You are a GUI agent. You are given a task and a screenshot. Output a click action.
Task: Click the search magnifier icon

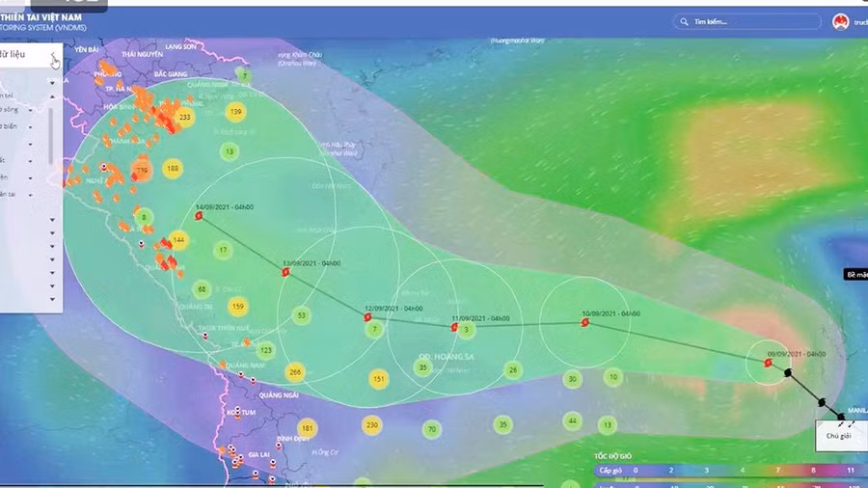click(685, 22)
